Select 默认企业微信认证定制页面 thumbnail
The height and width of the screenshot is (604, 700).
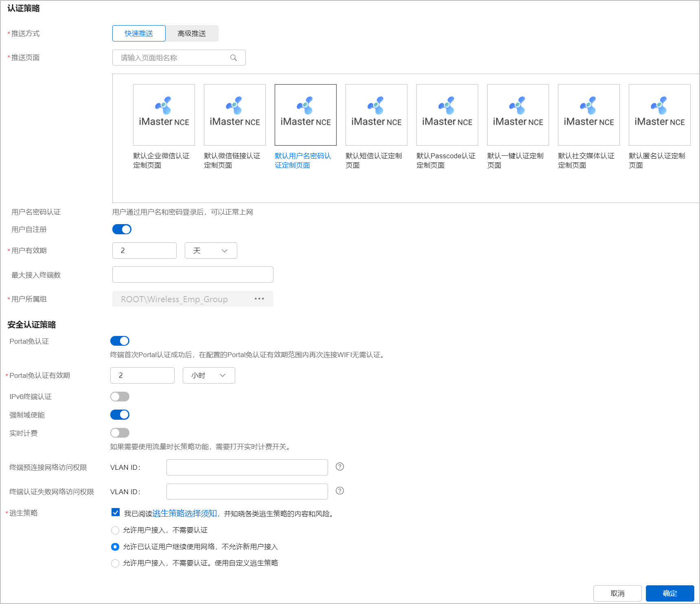(x=164, y=115)
